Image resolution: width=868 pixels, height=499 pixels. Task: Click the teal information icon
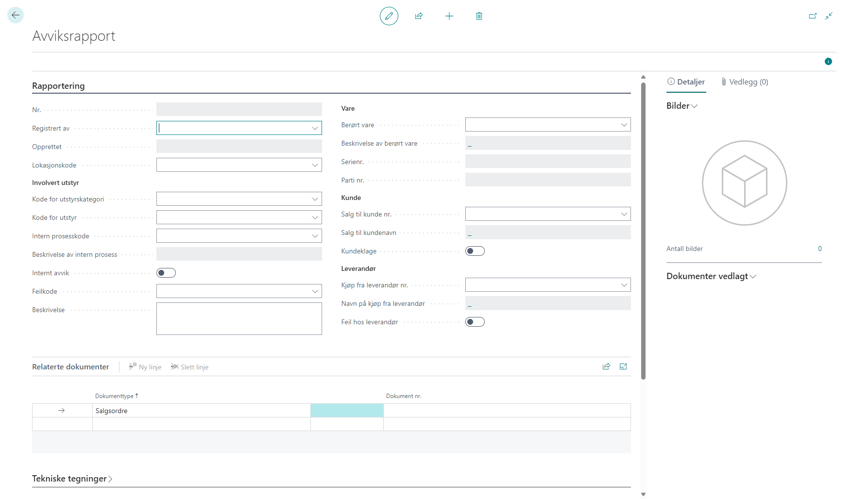828,61
